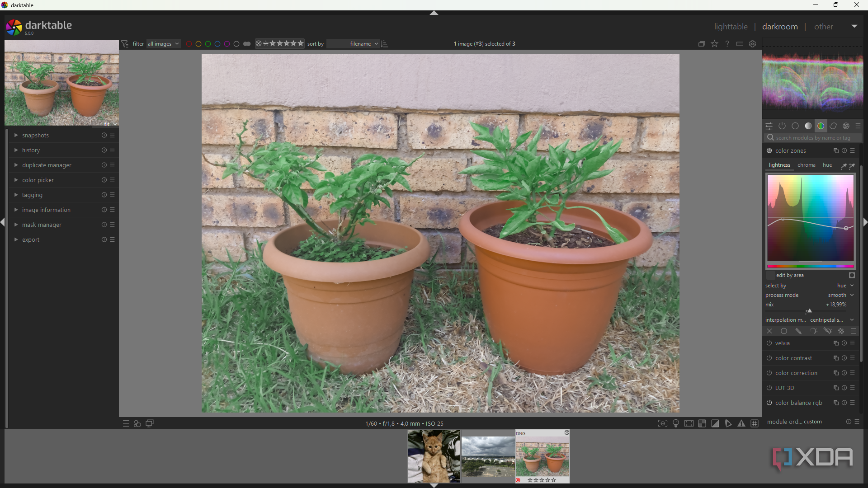Image resolution: width=868 pixels, height=488 pixels.
Task: Show quick access panel modules group
Action: click(x=769, y=126)
